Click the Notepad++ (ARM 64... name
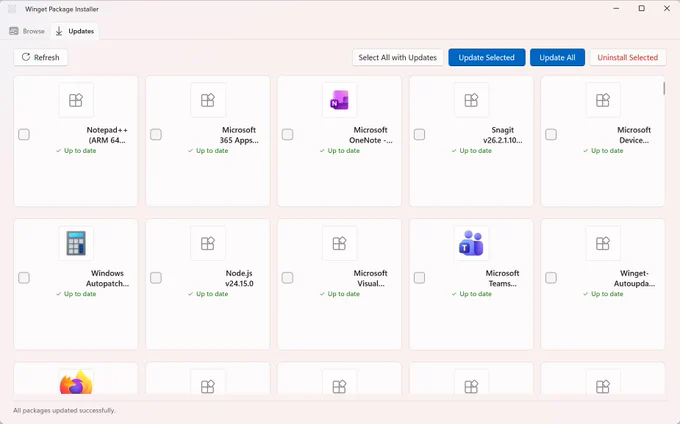The image size is (680, 424). [x=107, y=135]
